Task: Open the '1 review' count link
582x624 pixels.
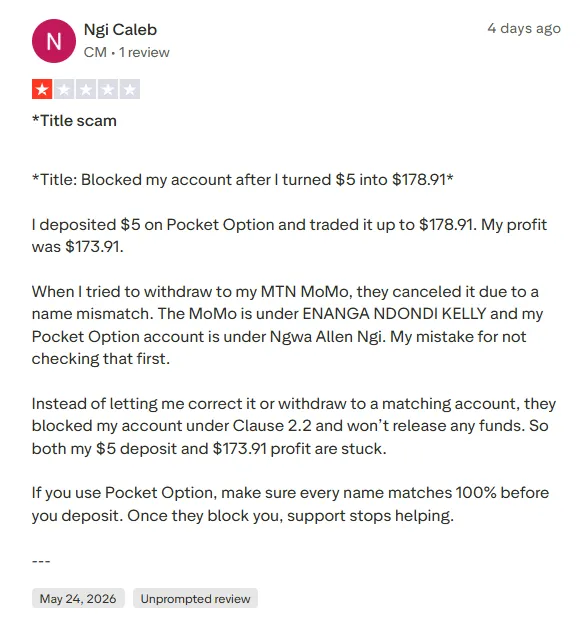Action: pos(144,52)
